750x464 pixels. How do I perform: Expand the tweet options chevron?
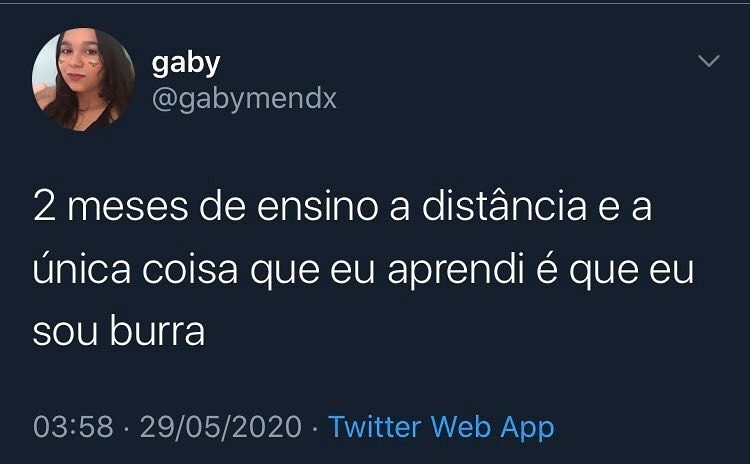point(708,61)
